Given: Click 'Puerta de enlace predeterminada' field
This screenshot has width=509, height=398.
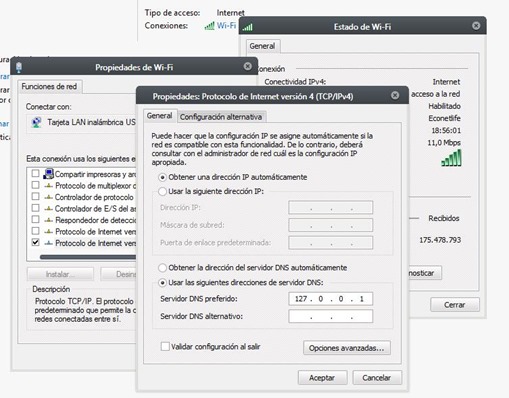Looking at the screenshot, I should coord(330,243).
